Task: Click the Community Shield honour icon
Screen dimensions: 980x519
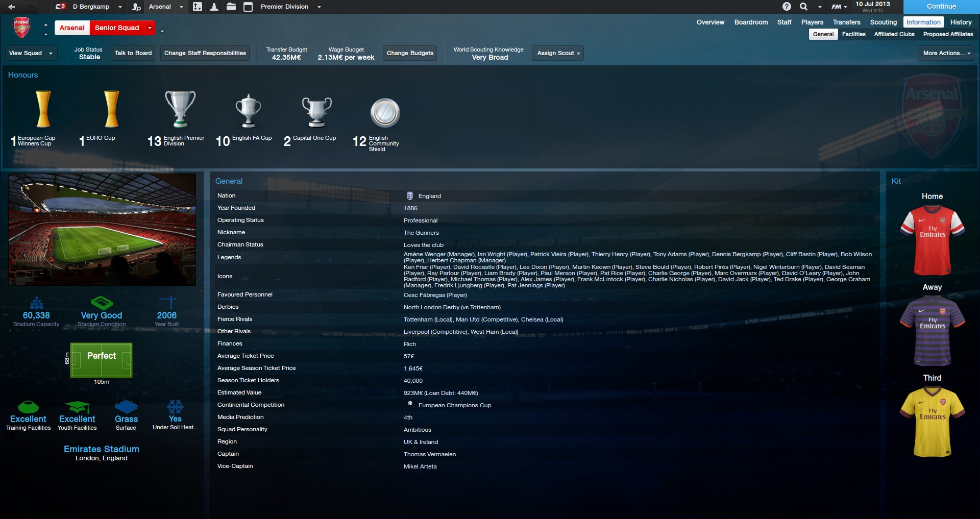Action: tap(385, 113)
